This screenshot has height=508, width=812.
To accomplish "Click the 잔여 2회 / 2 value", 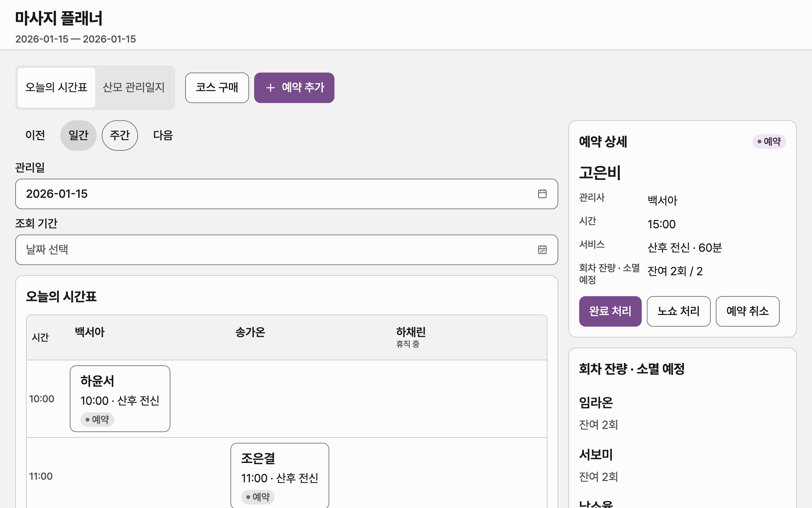I will click(675, 271).
